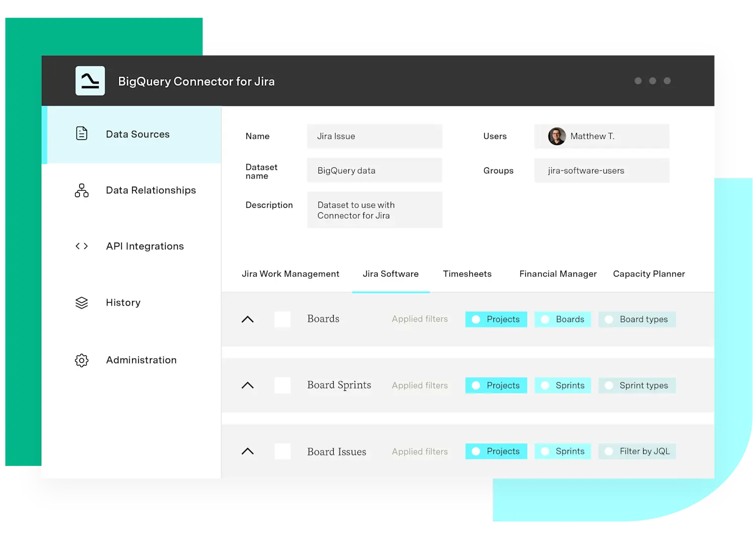756x534 pixels.
Task: Click the Board Issues row title
Action: (337, 452)
